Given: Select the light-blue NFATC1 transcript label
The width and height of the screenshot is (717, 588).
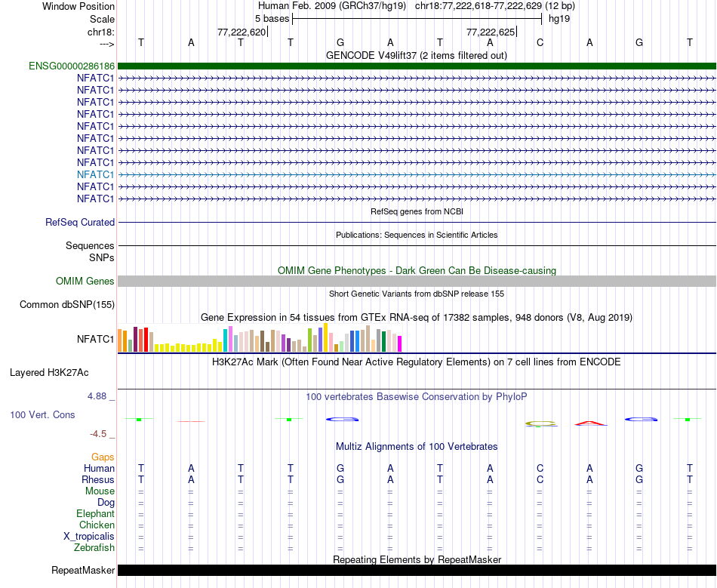Looking at the screenshot, I should (96, 174).
